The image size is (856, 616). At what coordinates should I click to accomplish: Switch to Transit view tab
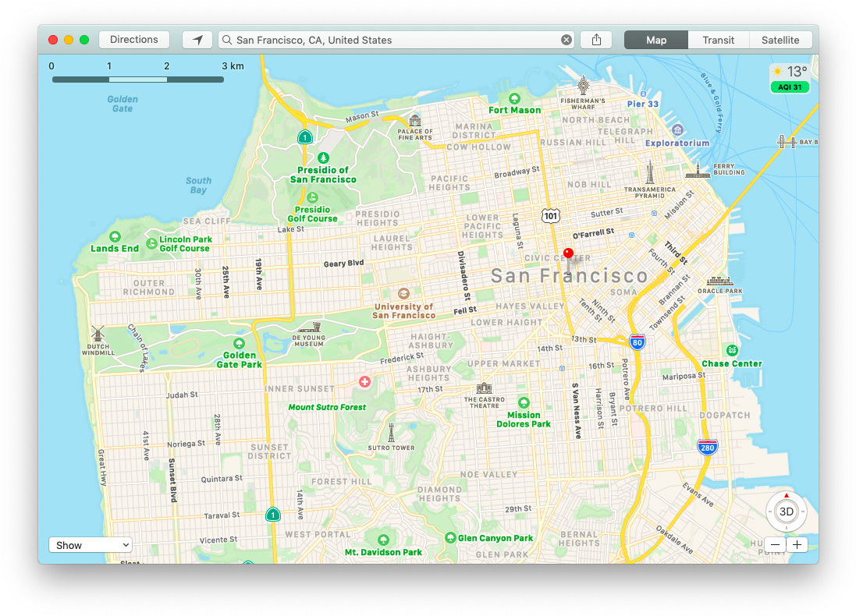click(x=719, y=40)
